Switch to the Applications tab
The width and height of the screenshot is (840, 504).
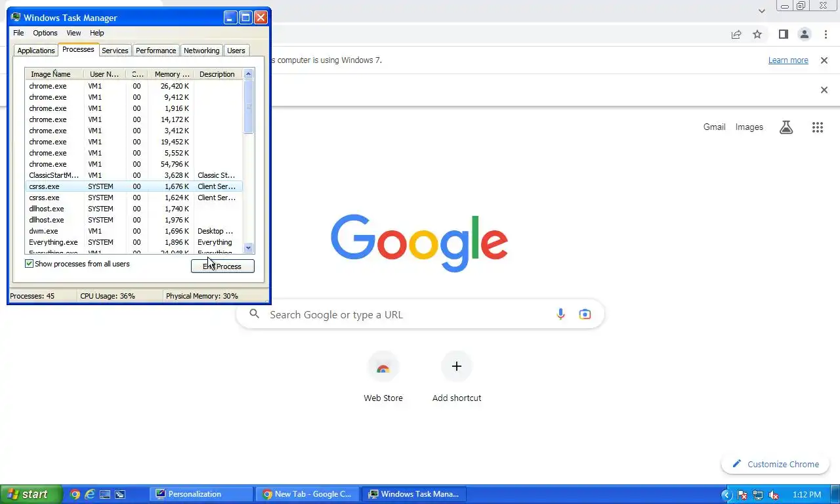(x=36, y=51)
